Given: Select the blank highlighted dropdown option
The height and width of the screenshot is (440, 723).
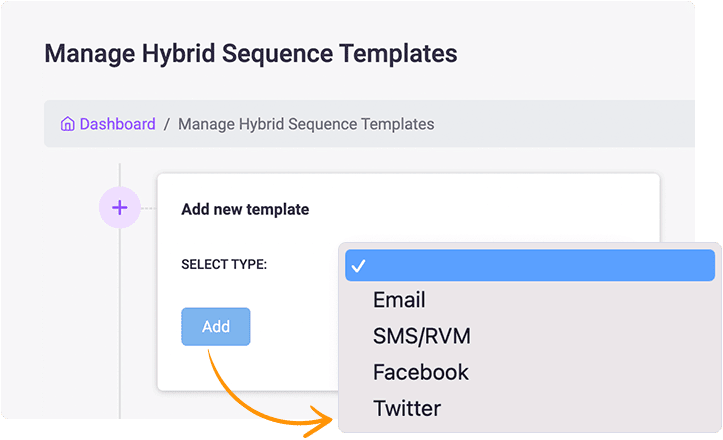Looking at the screenshot, I should 530,264.
